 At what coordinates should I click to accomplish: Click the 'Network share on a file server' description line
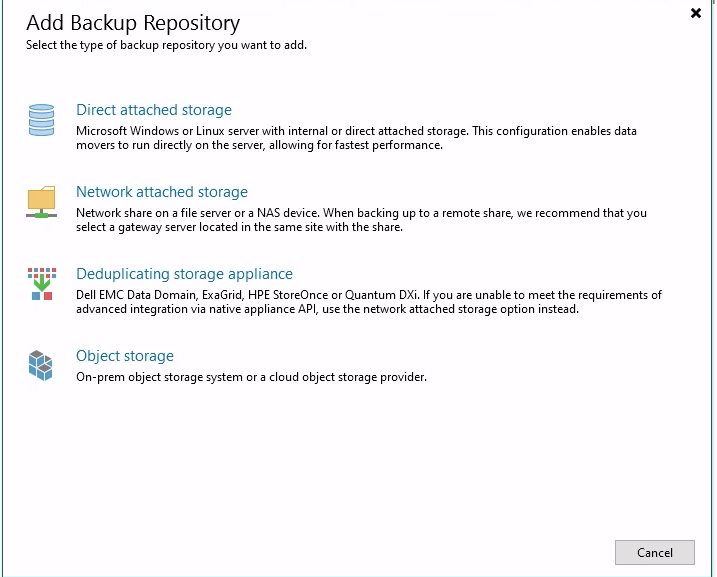(361, 213)
